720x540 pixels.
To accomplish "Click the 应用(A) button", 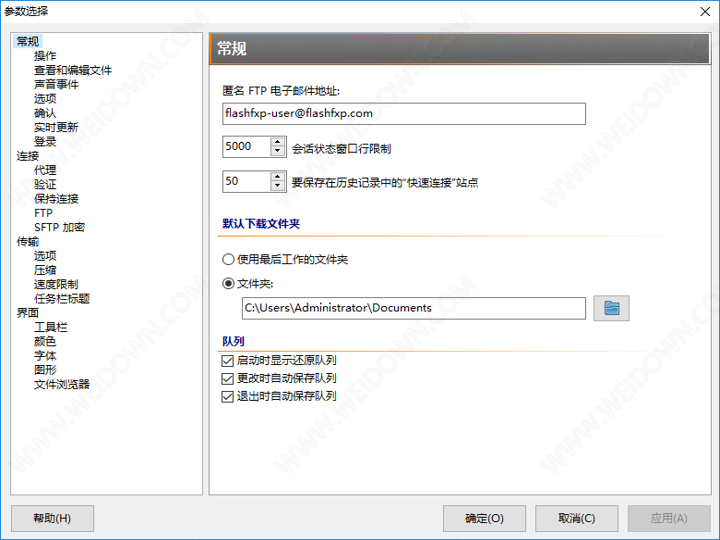I will (669, 518).
